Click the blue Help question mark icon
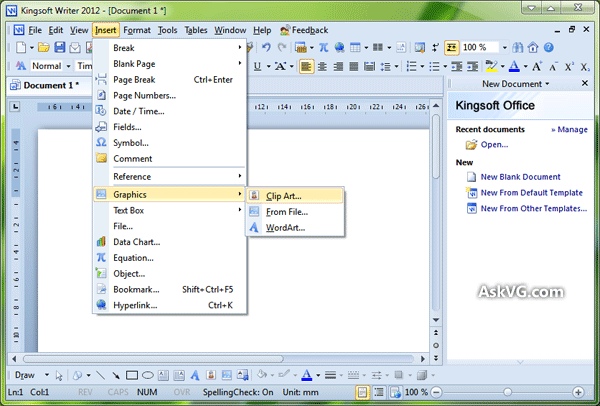 point(548,47)
